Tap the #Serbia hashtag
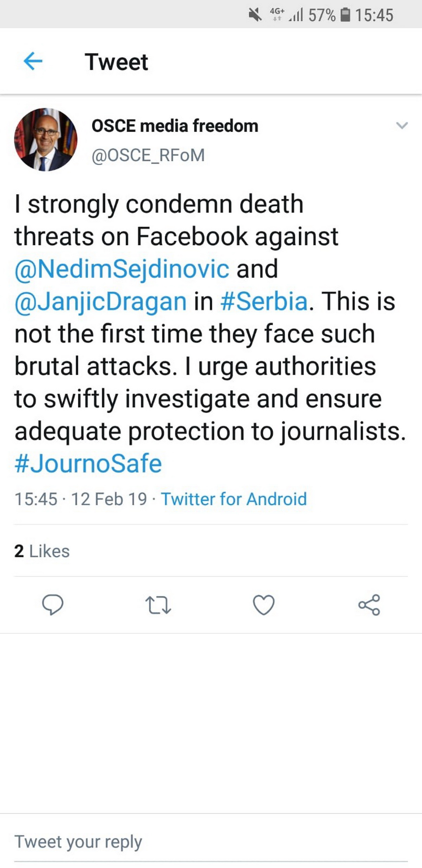 click(x=264, y=301)
